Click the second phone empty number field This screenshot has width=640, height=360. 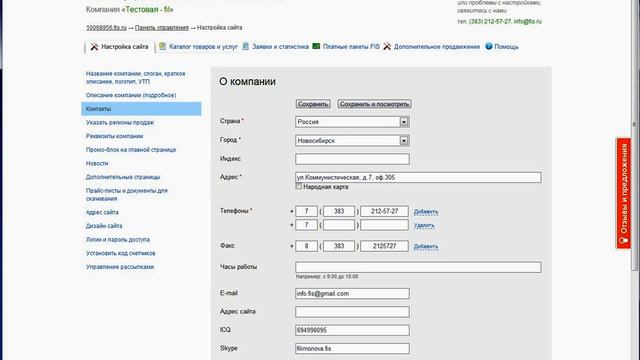click(384, 225)
